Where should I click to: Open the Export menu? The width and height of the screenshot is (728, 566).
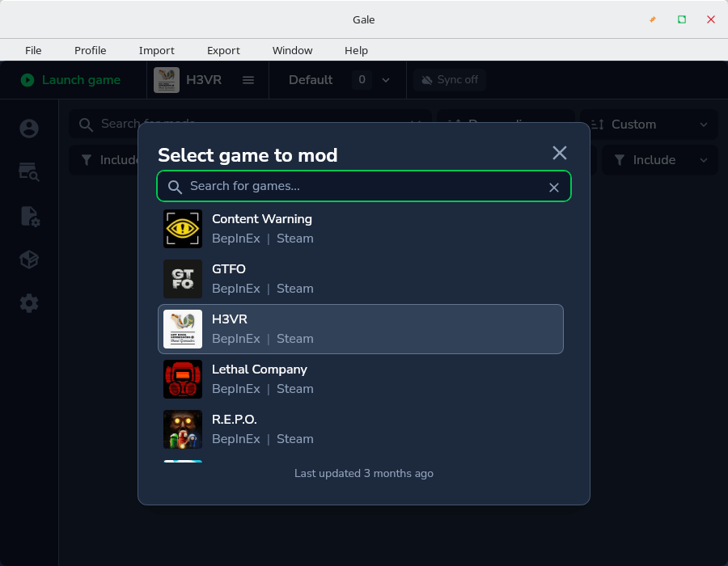click(223, 50)
